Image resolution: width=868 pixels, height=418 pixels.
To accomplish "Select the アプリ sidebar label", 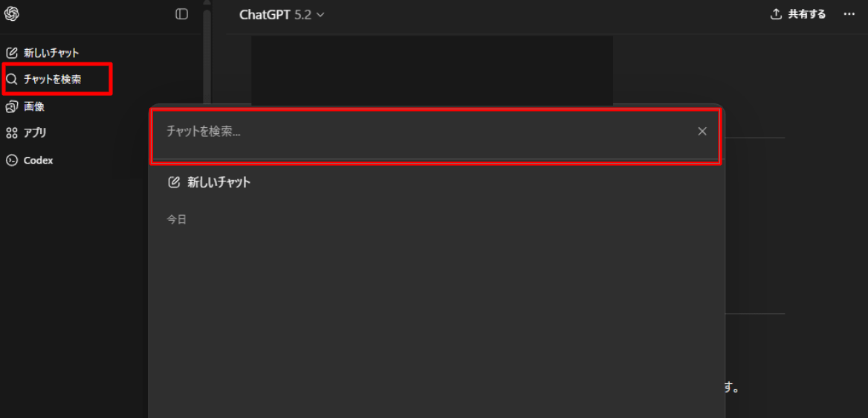I will (x=35, y=133).
